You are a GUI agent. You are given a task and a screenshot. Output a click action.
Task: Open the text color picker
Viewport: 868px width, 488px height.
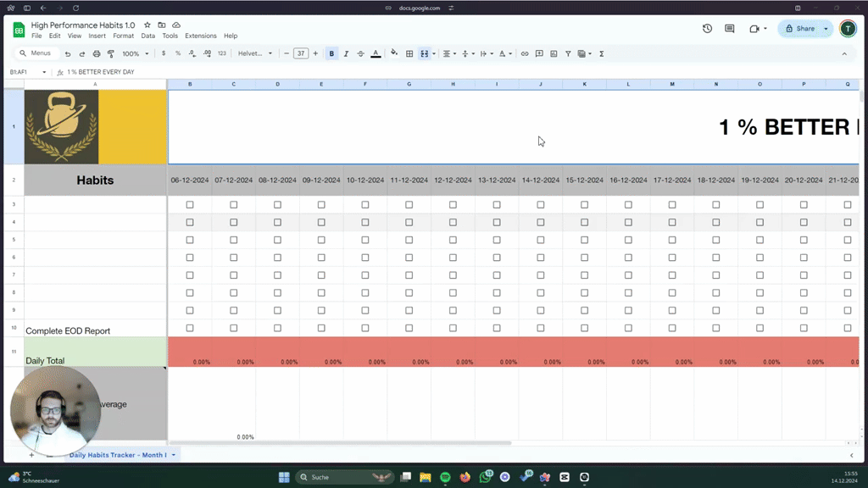point(376,53)
